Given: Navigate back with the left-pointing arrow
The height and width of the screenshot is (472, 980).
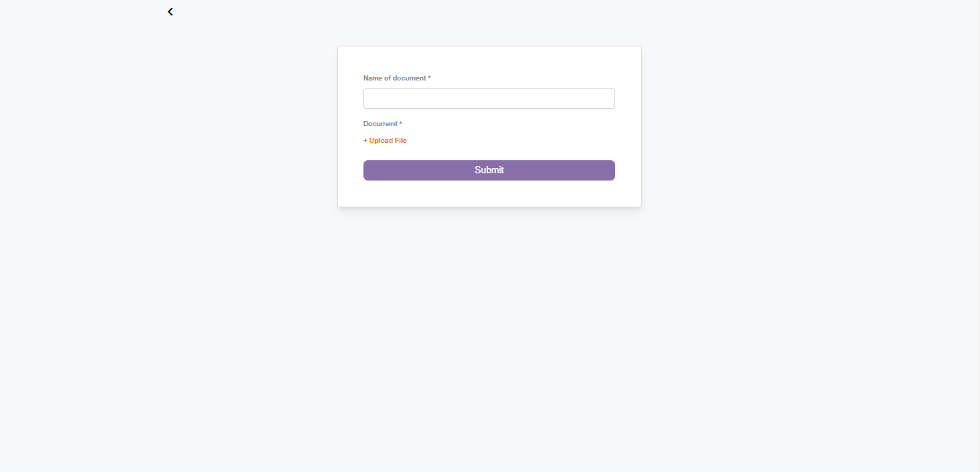Looking at the screenshot, I should (x=170, y=12).
